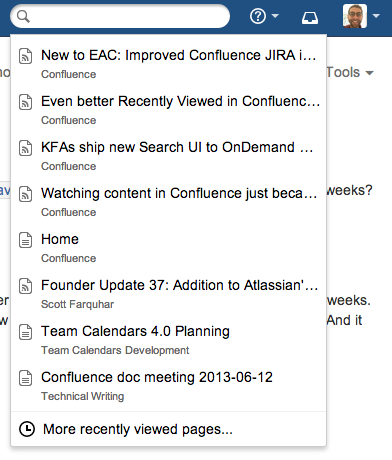Screen dimensions: 392x460
Task: Open the notifications inbox tray icon
Action: (310, 18)
